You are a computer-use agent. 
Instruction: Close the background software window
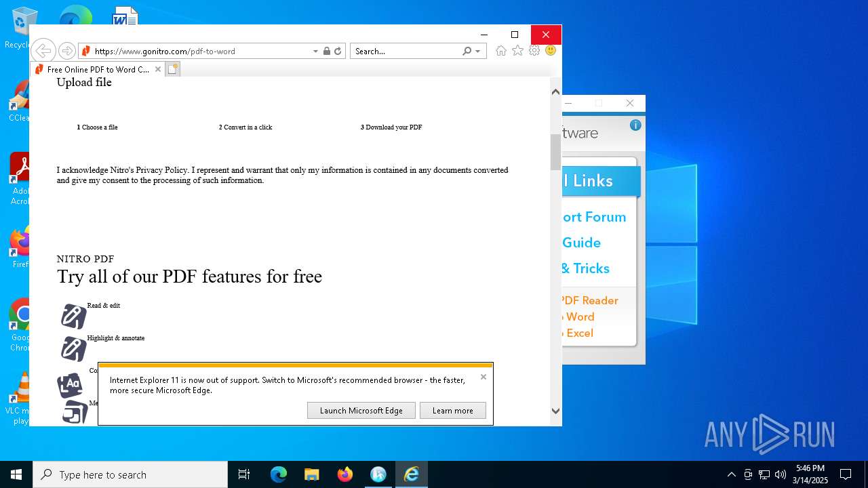[630, 103]
